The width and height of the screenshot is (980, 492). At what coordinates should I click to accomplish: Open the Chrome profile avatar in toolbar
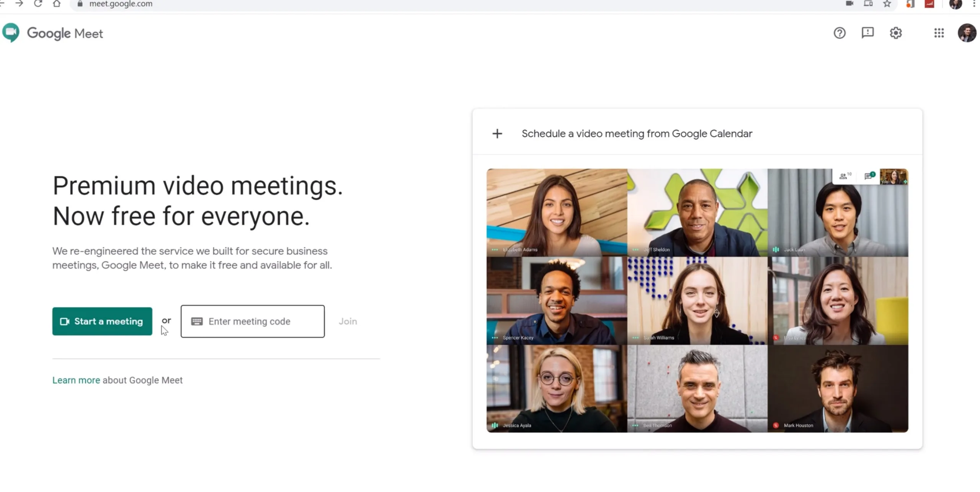955,4
